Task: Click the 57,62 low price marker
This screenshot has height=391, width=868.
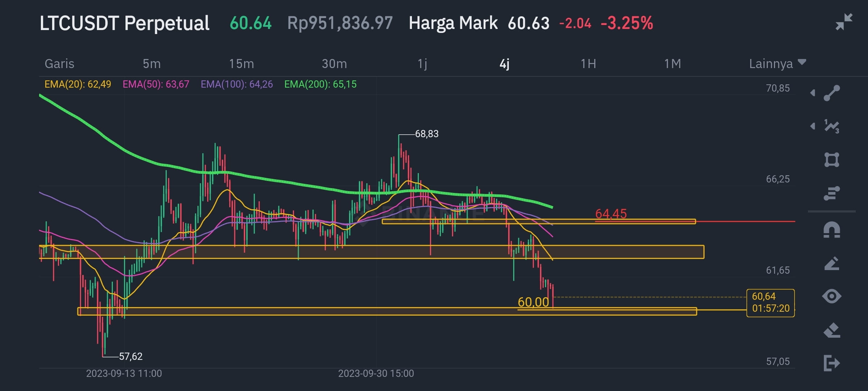Action: tap(131, 357)
